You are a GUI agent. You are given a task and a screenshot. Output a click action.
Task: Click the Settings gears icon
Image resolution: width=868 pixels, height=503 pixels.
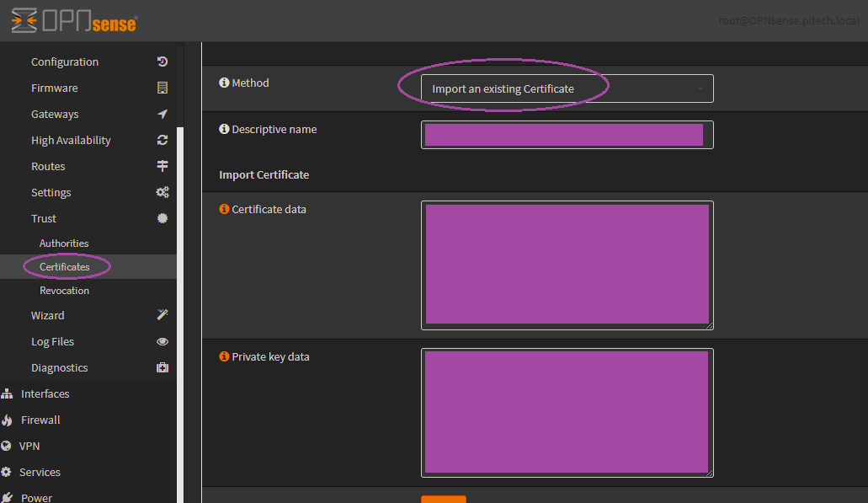pos(162,192)
